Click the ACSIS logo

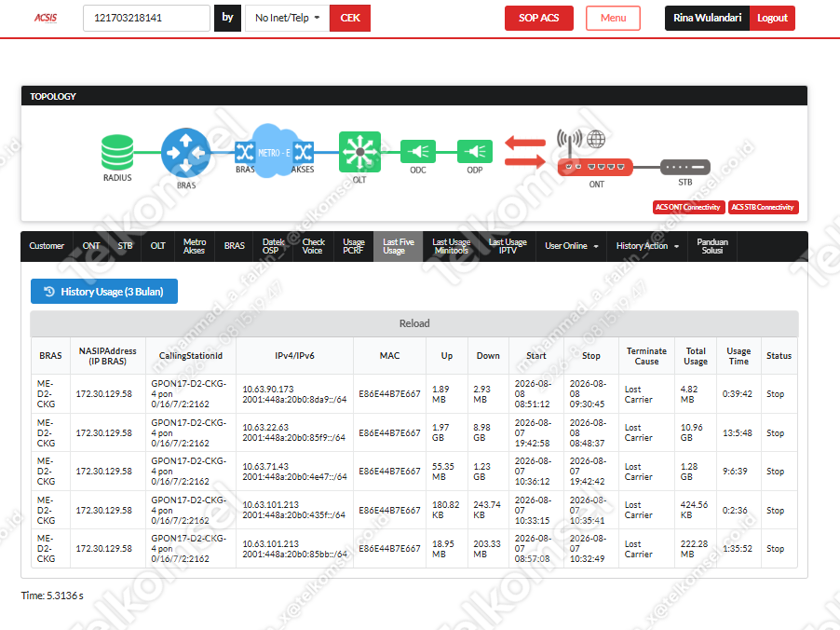click(46, 19)
